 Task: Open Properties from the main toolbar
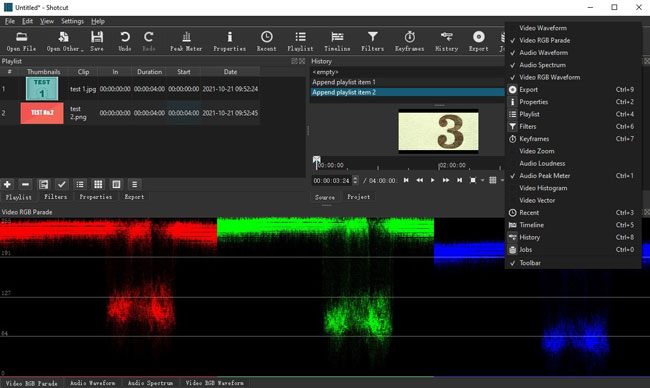point(230,41)
